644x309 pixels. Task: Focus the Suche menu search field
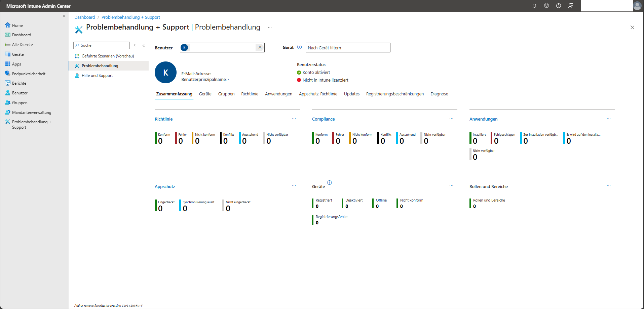[102, 45]
